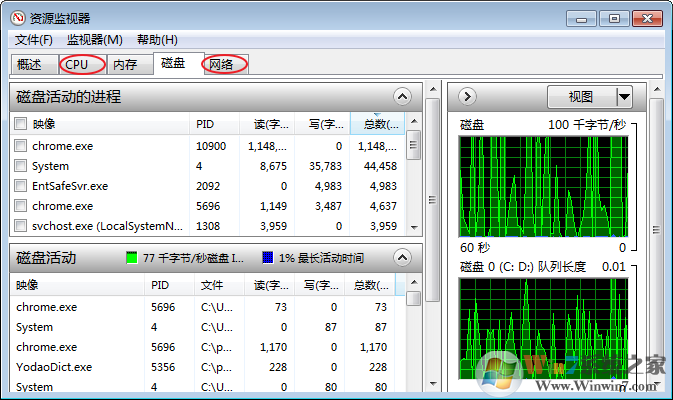Check the System process checkbox
673x400 pixels.
click(20, 166)
